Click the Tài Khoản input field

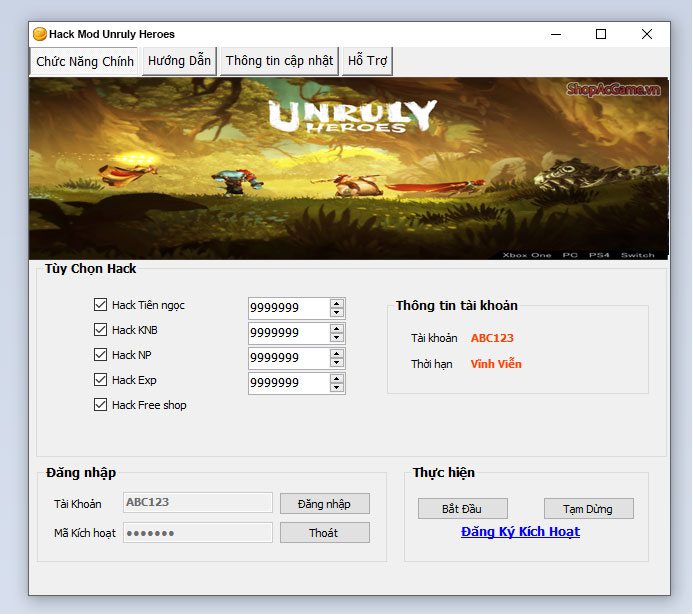tap(198, 502)
